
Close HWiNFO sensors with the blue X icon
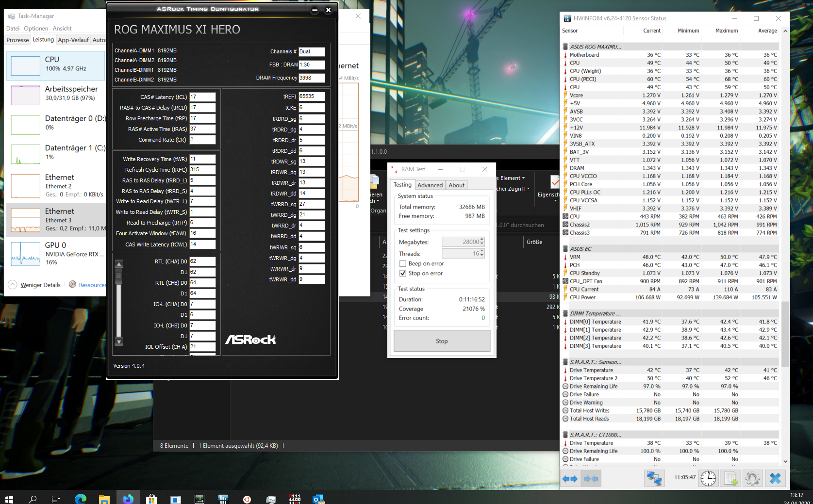[775, 479]
